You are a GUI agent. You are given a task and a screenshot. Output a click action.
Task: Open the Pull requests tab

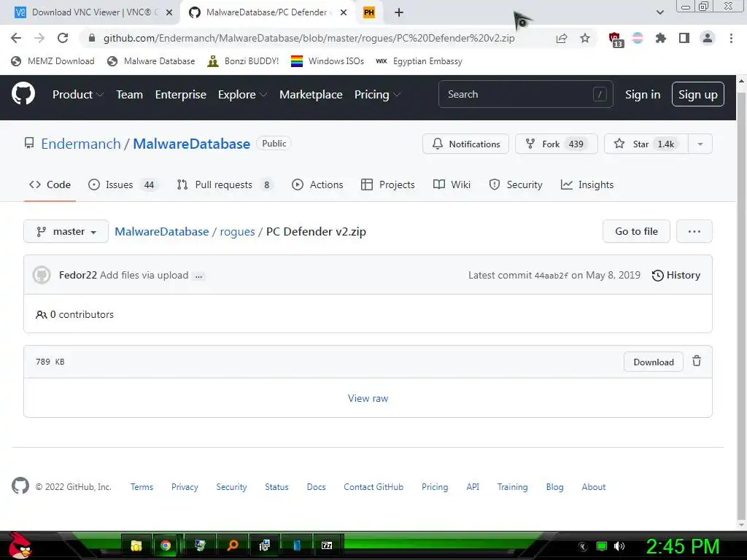pos(225,184)
